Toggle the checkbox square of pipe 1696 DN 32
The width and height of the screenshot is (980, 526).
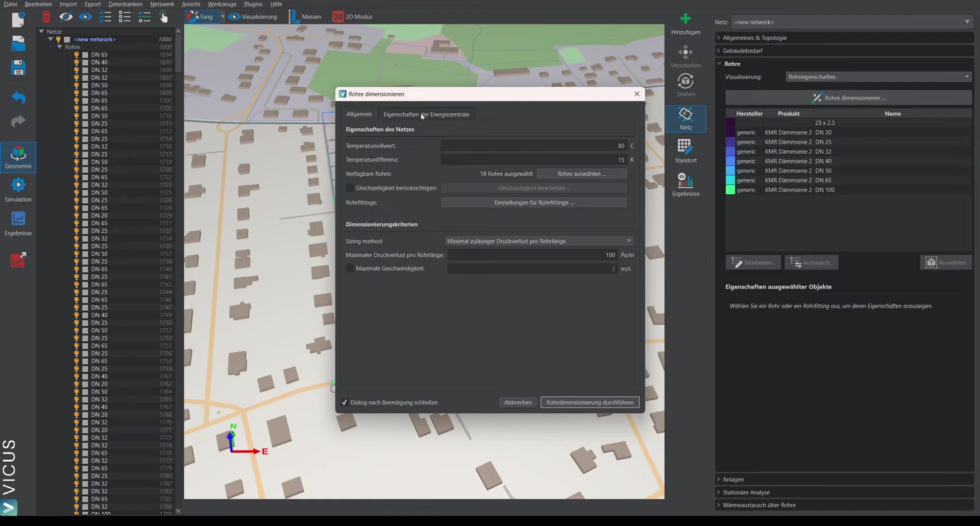[85, 70]
